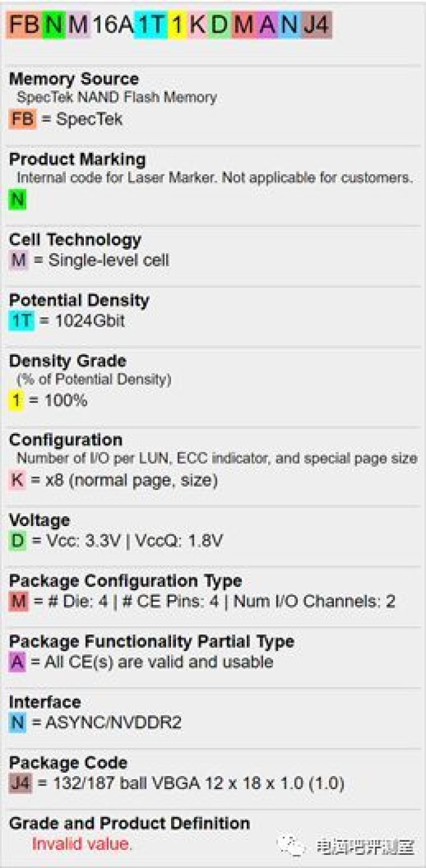Click the red M code beside the die count
This screenshot has width=426, height=868.
pos(18,601)
